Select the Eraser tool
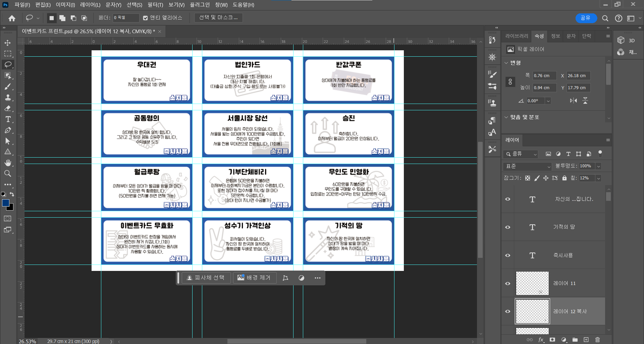 pyautogui.click(x=8, y=108)
